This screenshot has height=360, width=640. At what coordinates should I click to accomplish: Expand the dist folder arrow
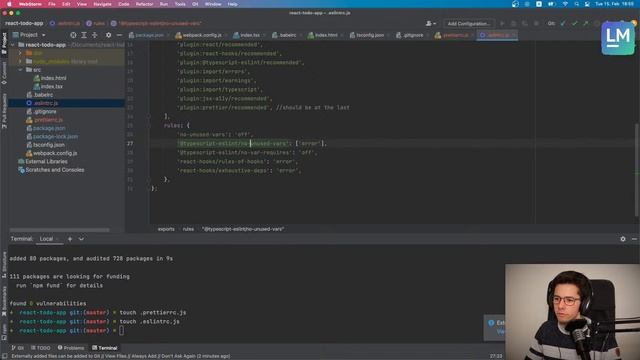coord(20,53)
